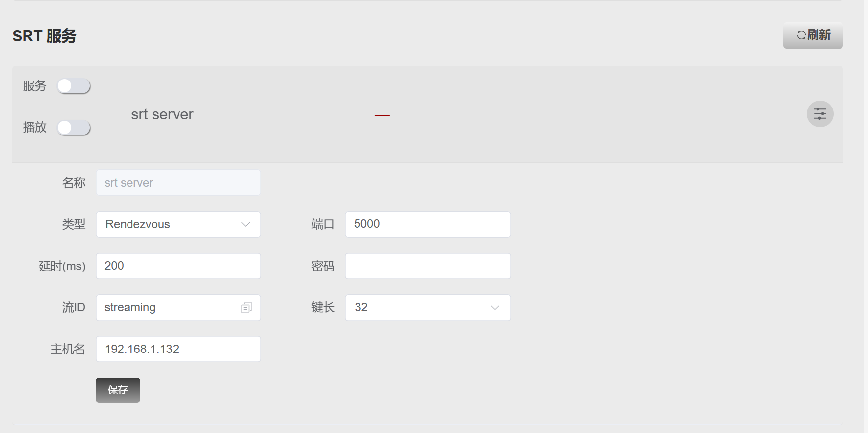Toggle the 播放 playback switch
868x433 pixels.
point(74,128)
